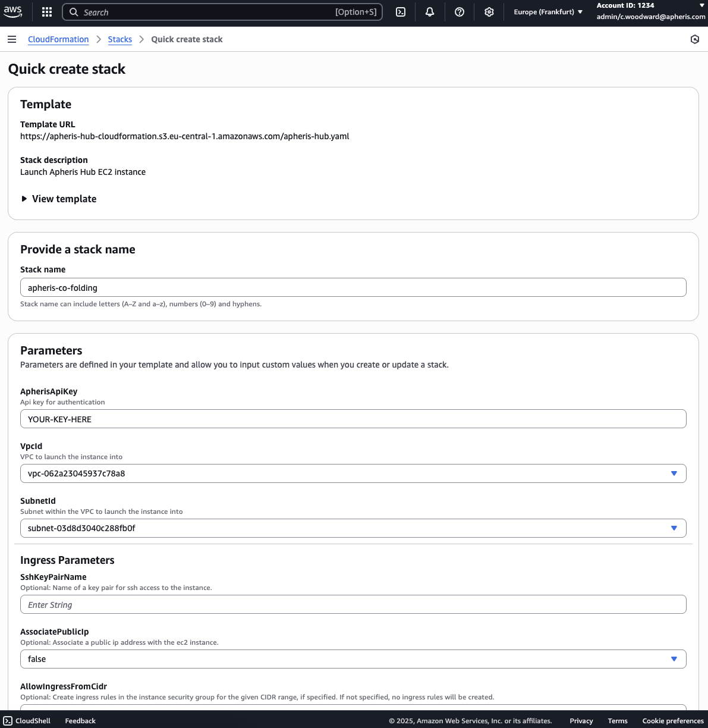Open CloudShell in the footer
Screen dimensions: 708x728
click(x=27, y=721)
